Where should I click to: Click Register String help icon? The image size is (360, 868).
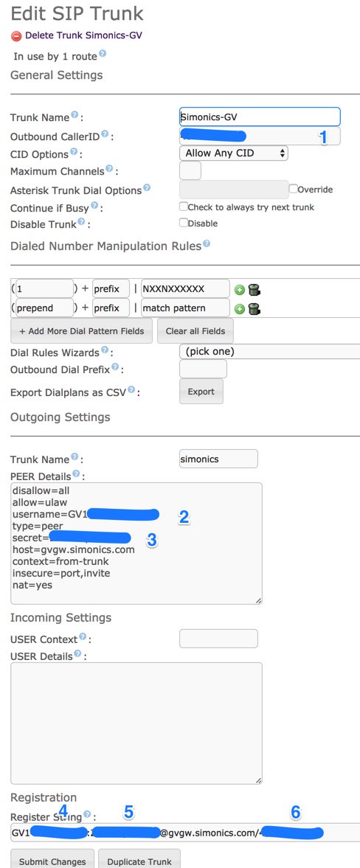click(87, 815)
